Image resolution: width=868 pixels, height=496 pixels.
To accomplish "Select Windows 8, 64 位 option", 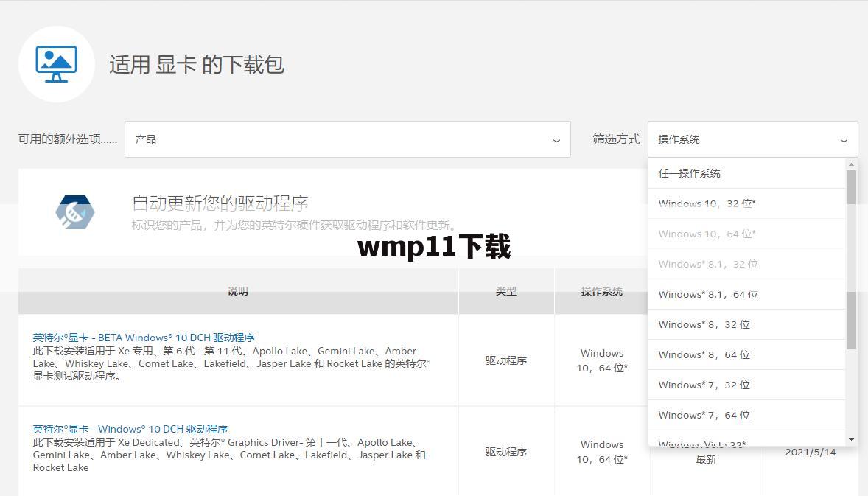I will coord(746,354).
